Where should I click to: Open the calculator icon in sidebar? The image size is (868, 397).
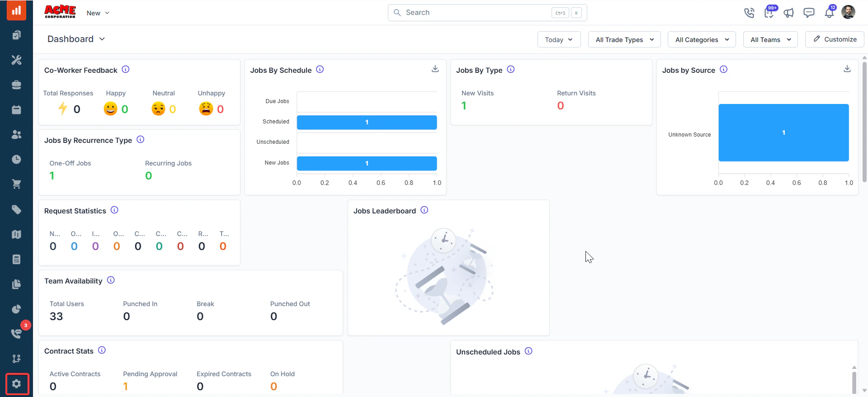click(16, 259)
